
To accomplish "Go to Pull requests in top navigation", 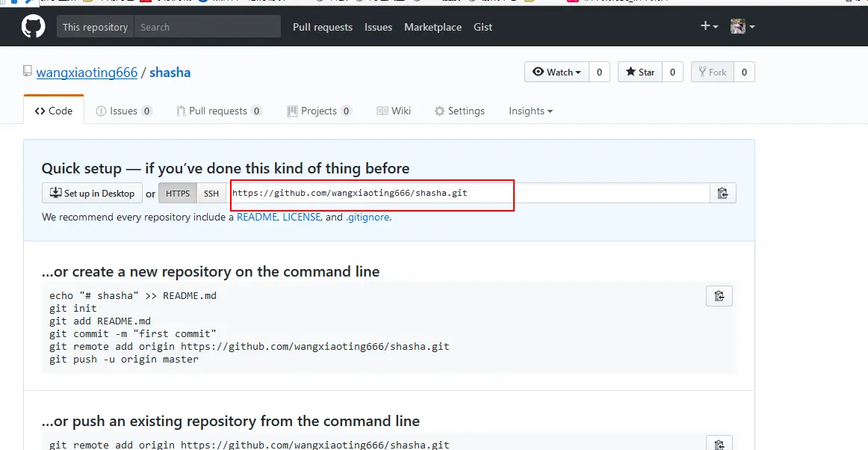I will pyautogui.click(x=323, y=27).
